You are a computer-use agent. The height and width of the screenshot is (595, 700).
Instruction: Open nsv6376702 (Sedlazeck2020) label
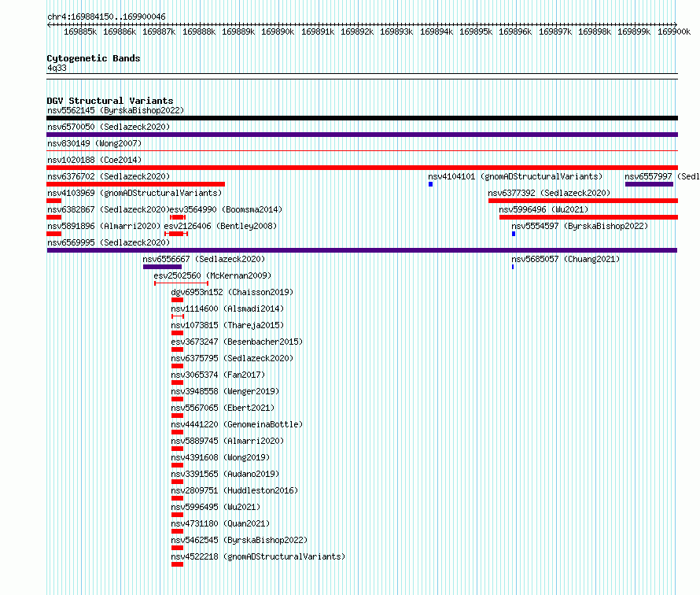pos(109,176)
